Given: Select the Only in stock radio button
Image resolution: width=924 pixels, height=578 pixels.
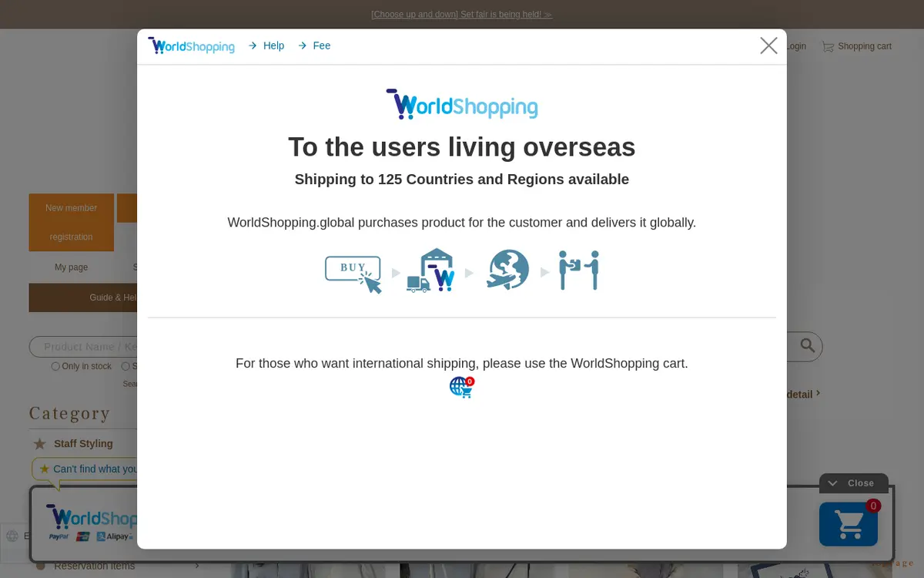Looking at the screenshot, I should tap(55, 366).
